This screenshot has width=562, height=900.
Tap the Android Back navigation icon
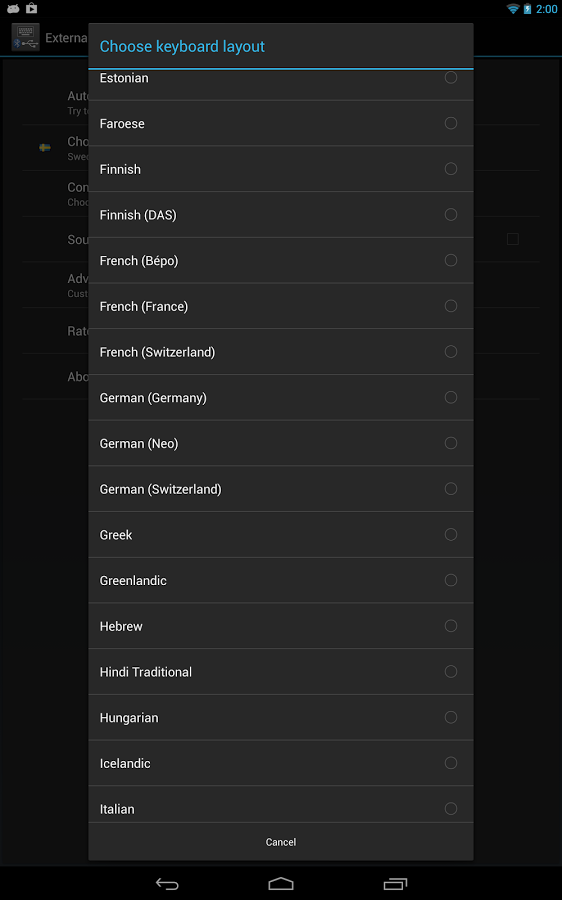click(167, 884)
